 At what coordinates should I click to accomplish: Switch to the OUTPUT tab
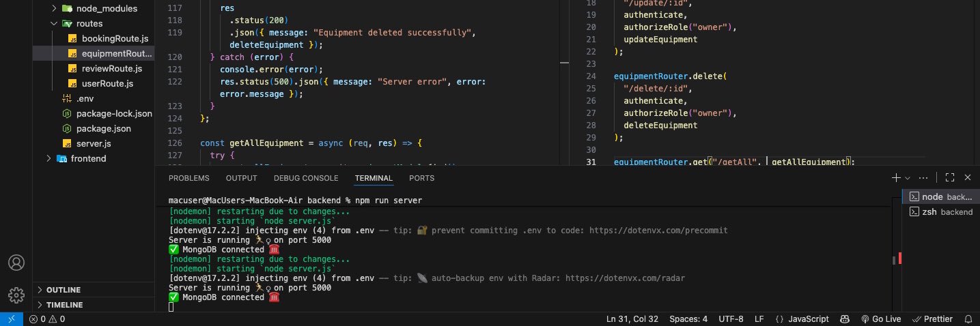click(242, 178)
